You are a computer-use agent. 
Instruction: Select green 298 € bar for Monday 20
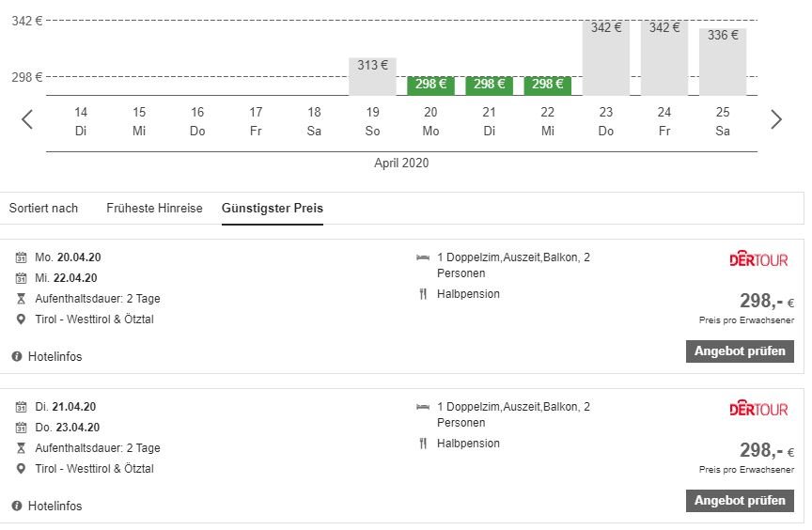(430, 86)
